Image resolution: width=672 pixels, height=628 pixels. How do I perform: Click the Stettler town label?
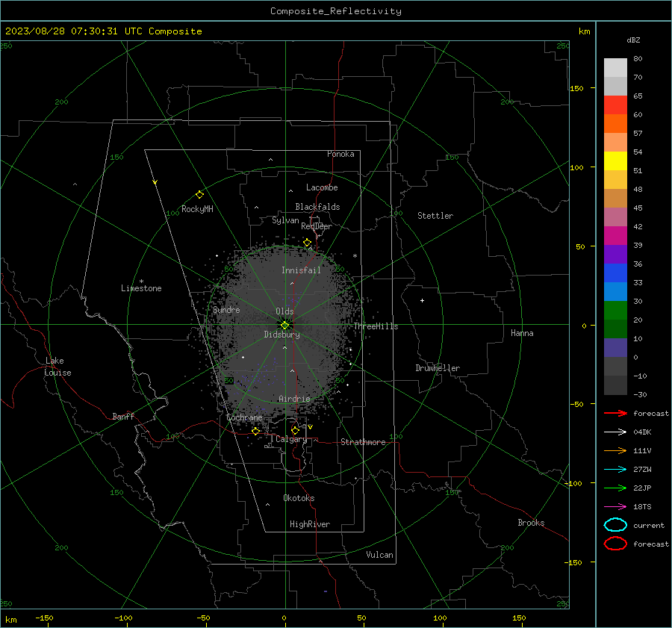click(x=435, y=216)
